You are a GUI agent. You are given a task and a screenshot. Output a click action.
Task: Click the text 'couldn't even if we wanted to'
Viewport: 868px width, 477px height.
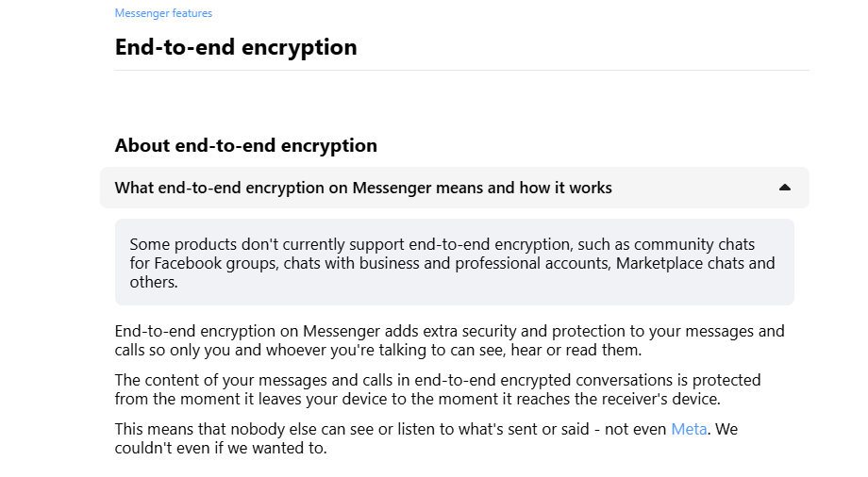pos(220,448)
